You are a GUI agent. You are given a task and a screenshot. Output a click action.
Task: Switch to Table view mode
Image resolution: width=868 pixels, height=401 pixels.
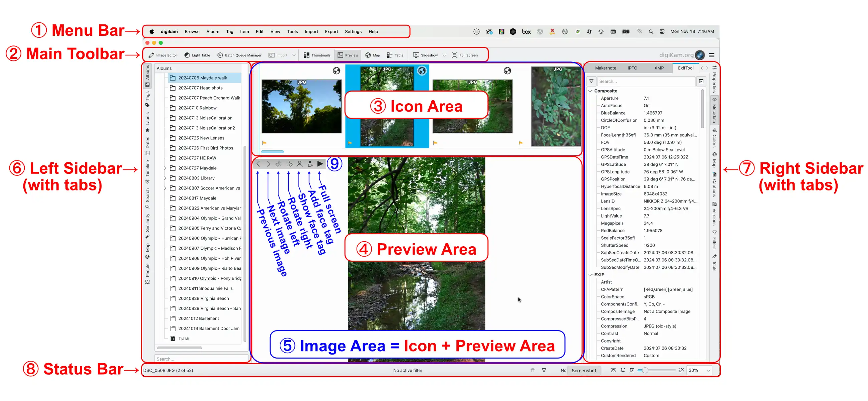[x=395, y=55]
